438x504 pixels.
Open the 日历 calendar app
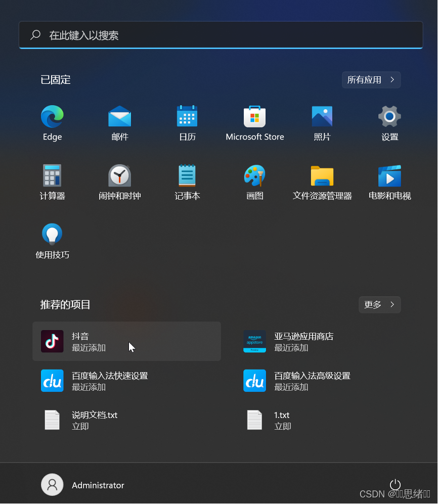[187, 123]
